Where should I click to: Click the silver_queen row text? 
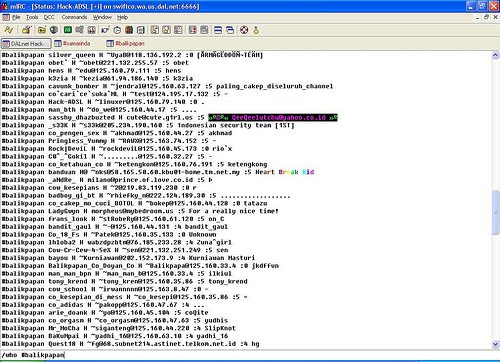[x=132, y=55]
